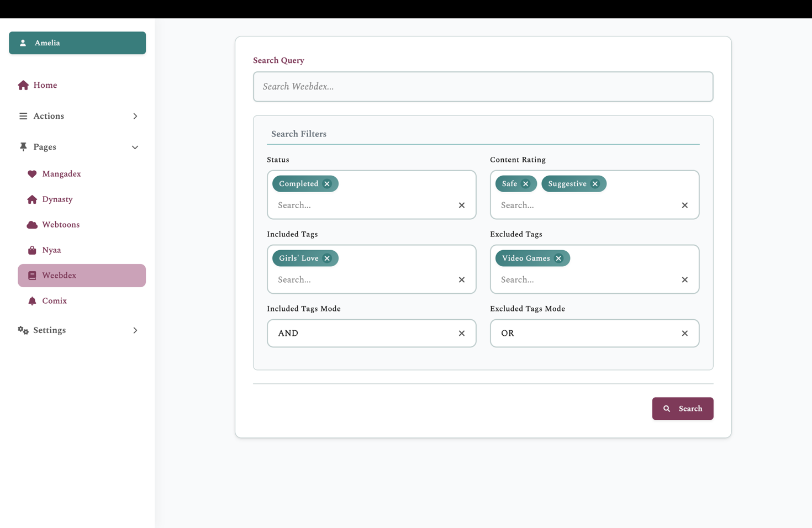Remove the Video Games excluded tag

coord(558,258)
